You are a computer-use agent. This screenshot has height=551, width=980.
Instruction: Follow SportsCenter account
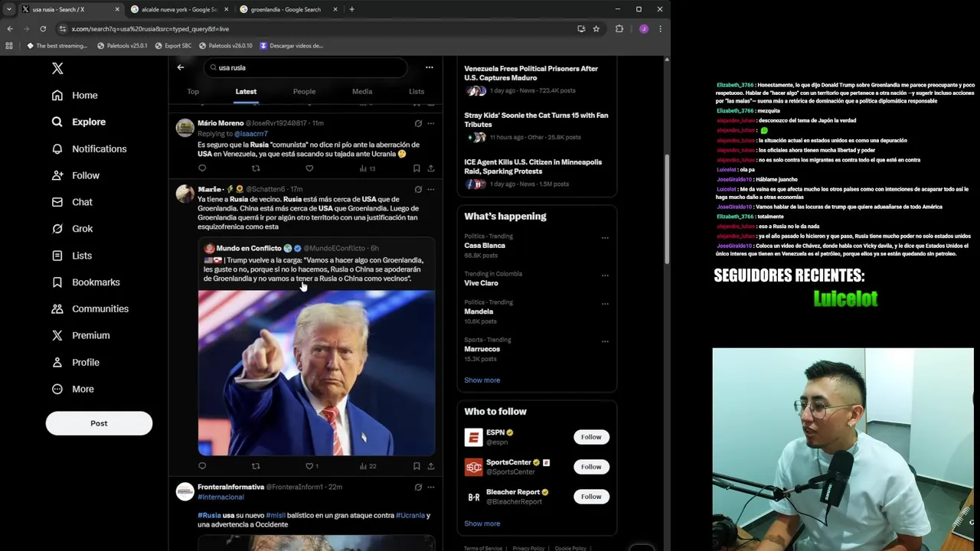[591, 467]
